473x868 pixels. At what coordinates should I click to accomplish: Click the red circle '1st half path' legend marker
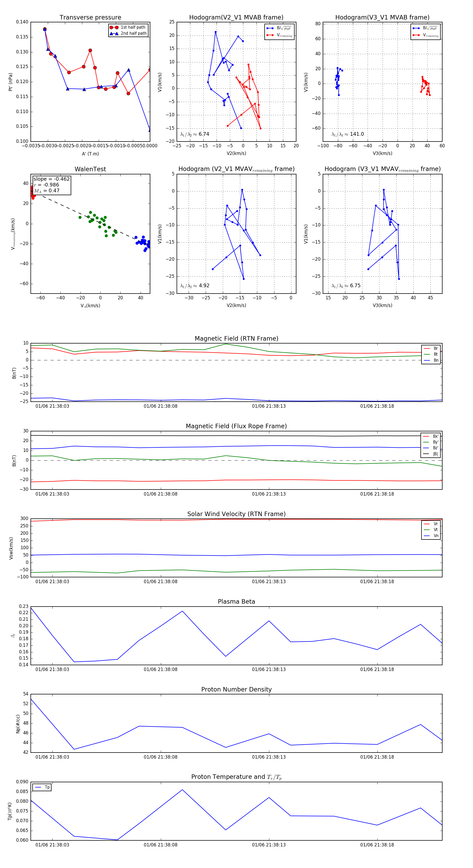[x=114, y=27]
